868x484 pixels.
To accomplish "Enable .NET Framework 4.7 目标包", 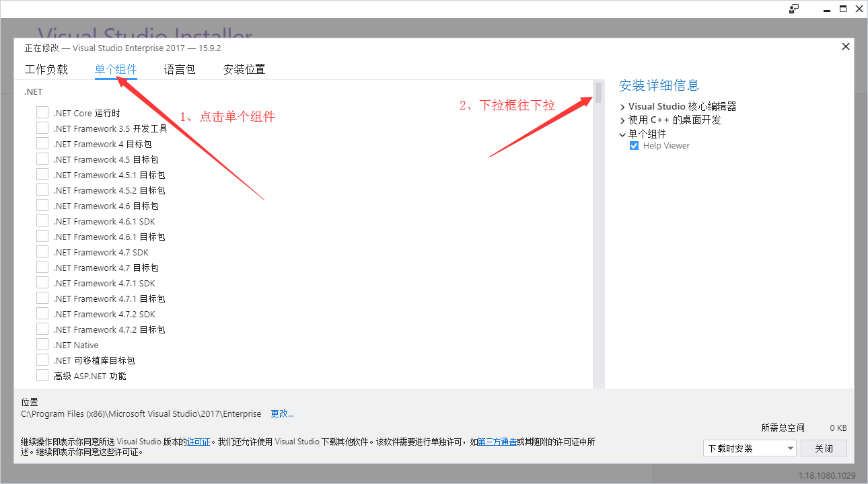I will pyautogui.click(x=42, y=268).
